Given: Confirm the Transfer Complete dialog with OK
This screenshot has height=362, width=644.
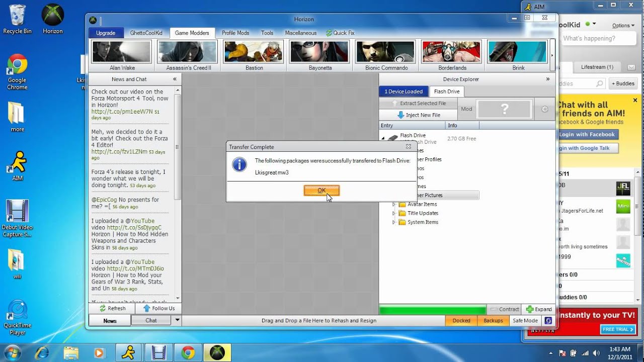Looking at the screenshot, I should pos(321,191).
